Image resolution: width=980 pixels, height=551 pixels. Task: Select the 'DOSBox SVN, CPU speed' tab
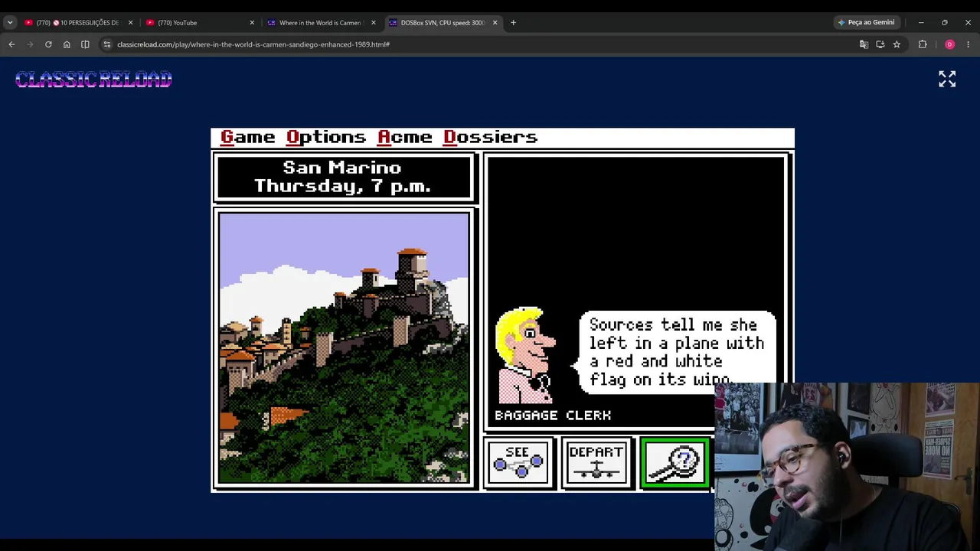pyautogui.click(x=443, y=23)
